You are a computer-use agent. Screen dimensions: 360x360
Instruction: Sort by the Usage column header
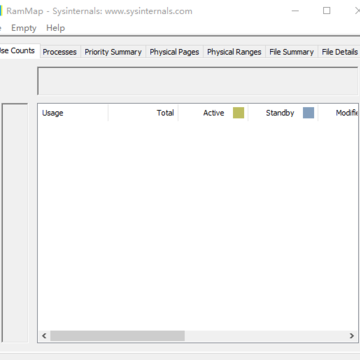coord(73,113)
